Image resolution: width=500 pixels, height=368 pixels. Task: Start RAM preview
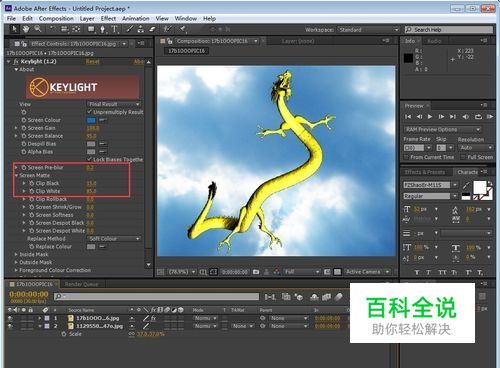pos(490,117)
